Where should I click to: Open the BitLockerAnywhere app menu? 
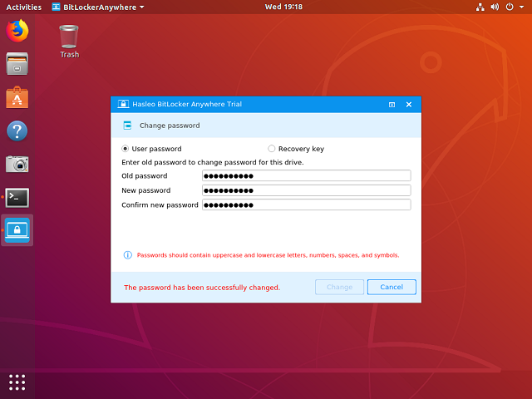pos(98,7)
